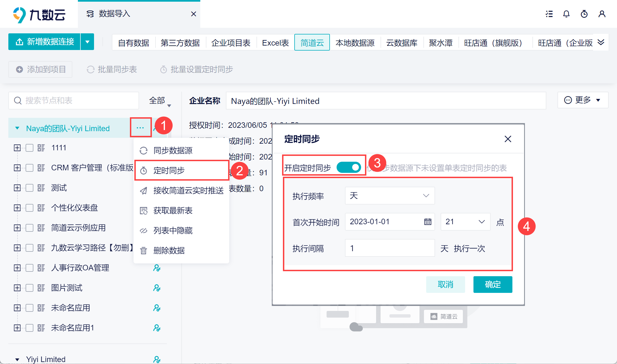The image size is (617, 364).
Task: Click user permission icon next to 图片测试
Action: click(x=157, y=288)
